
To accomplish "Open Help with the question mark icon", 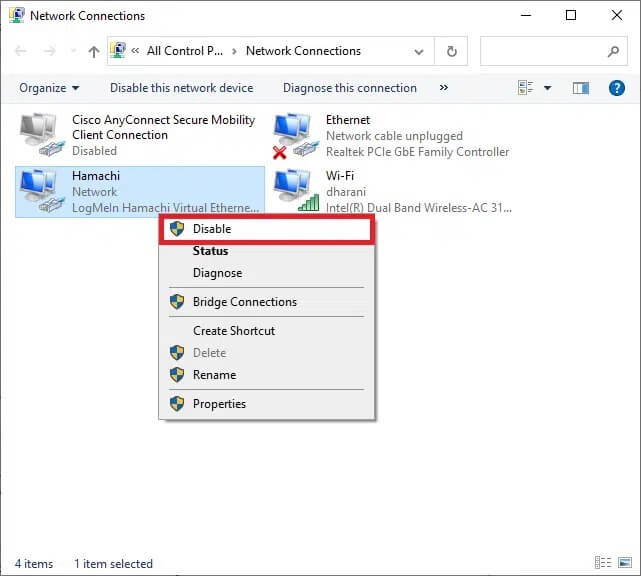I will click(x=616, y=88).
